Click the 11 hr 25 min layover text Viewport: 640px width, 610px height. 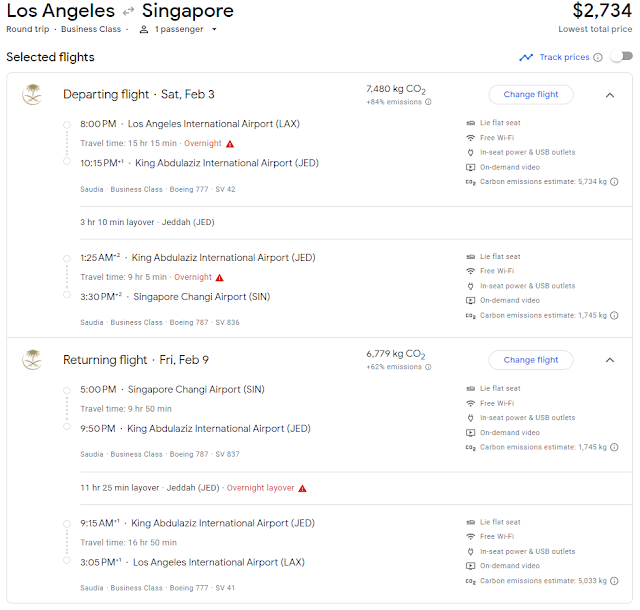tap(120, 488)
